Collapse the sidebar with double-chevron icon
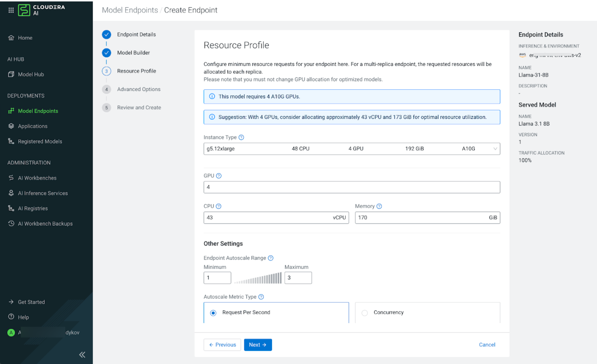Screen dimensions: 597x364 click(82, 355)
